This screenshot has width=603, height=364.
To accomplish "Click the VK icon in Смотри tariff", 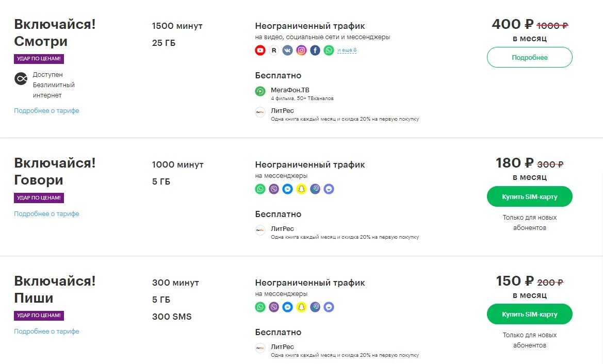I will click(288, 51).
